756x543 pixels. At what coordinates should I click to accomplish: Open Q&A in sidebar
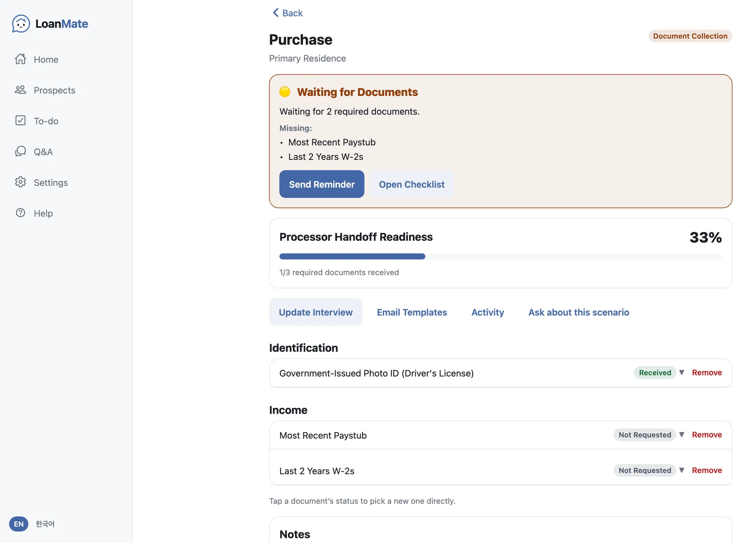point(43,151)
